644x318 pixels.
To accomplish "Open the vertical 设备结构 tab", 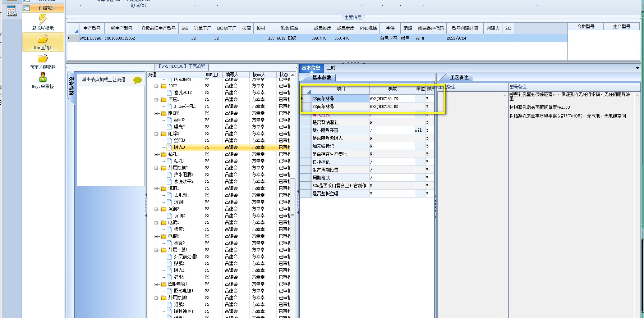I will (x=72, y=86).
